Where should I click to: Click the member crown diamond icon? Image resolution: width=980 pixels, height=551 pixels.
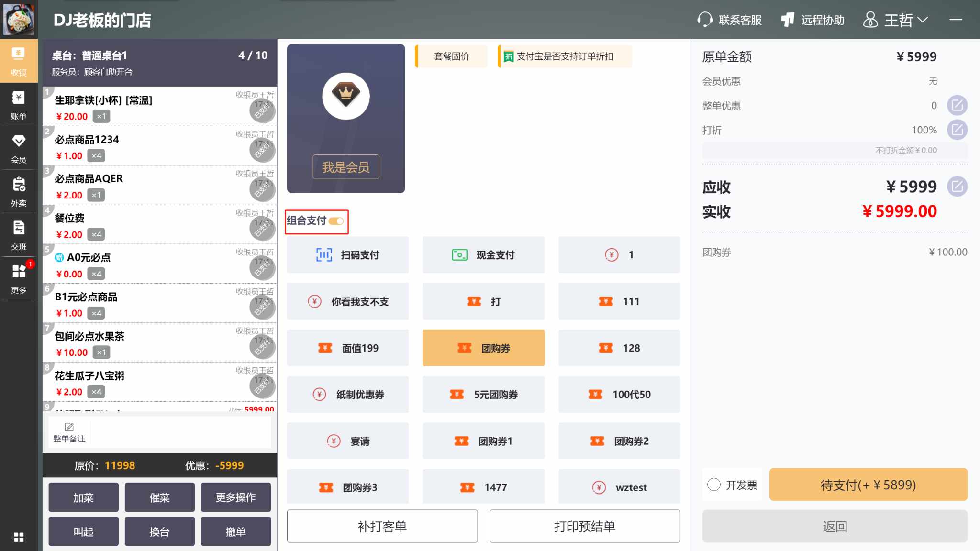click(x=345, y=96)
